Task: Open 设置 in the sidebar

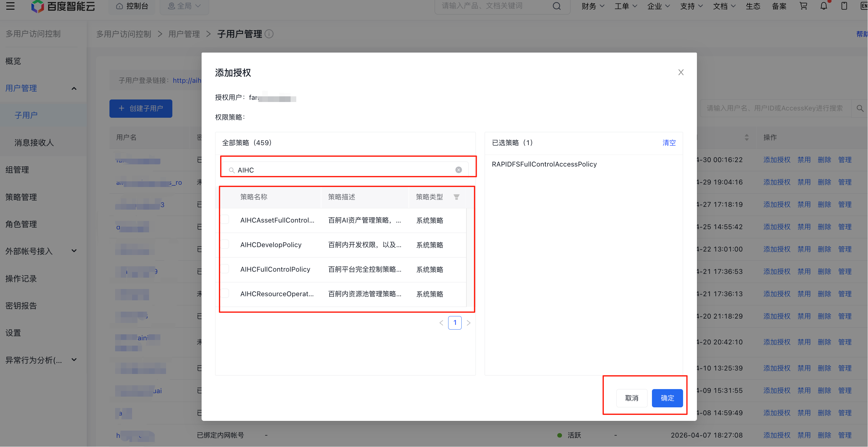Action: pyautogui.click(x=13, y=333)
